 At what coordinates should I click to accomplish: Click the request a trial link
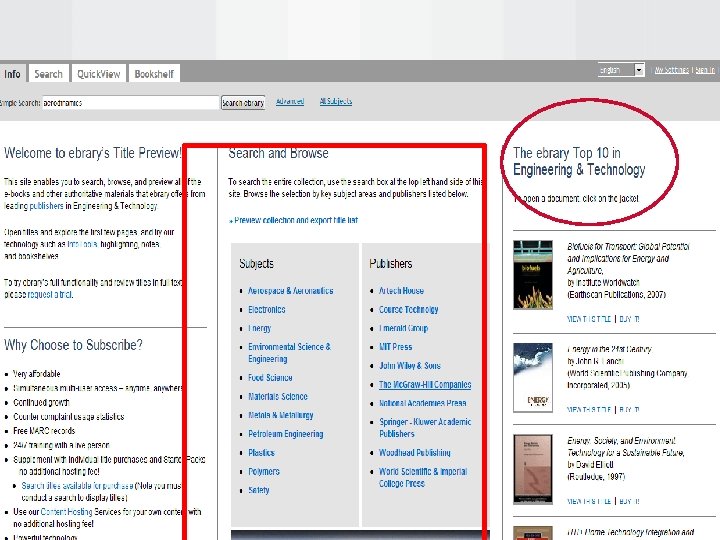(x=50, y=294)
